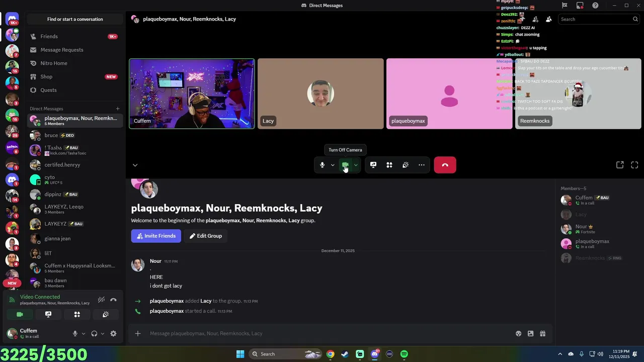Open Discord home icon in server list
This screenshot has height=362, width=644.
12,19
